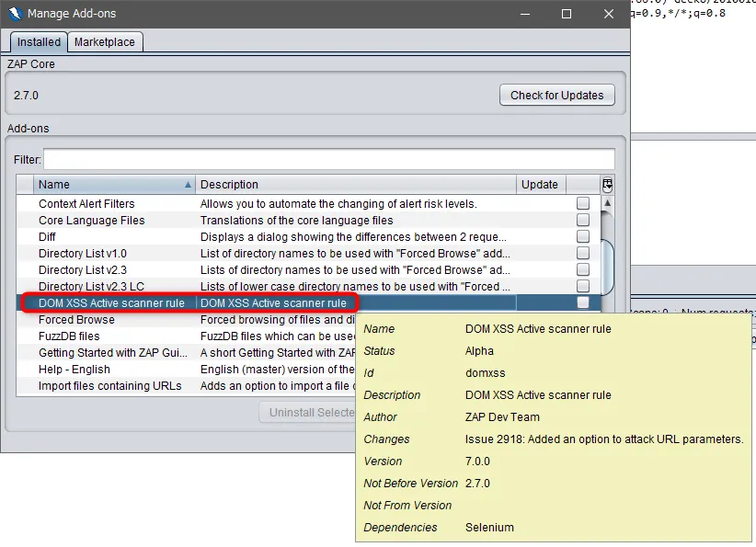The height and width of the screenshot is (547, 756).
Task: Switch to the Marketplace tab
Action: click(x=104, y=42)
